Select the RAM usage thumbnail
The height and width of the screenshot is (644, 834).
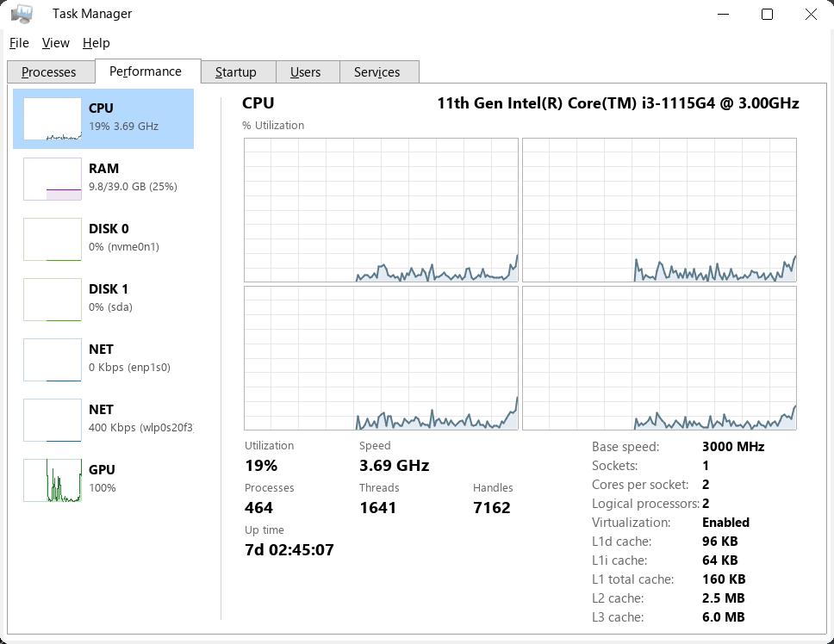[53, 179]
